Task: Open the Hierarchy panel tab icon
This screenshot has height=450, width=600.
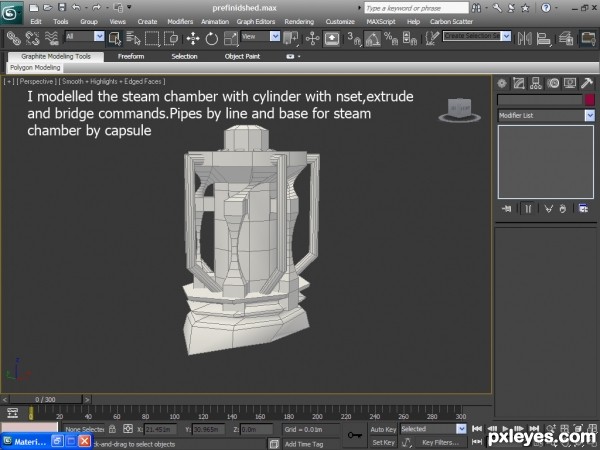Action: 536,83
